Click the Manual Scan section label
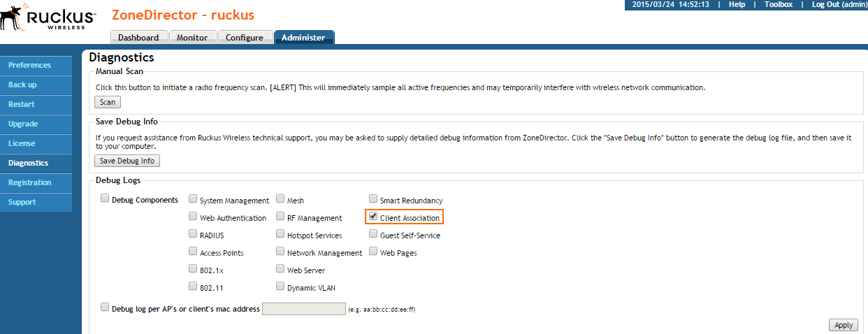Screen dimensions: 868x334 (120, 71)
